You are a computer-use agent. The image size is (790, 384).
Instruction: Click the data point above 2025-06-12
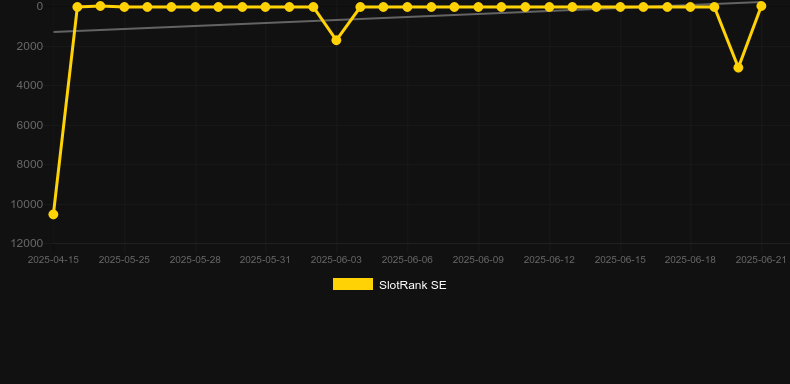[549, 7]
